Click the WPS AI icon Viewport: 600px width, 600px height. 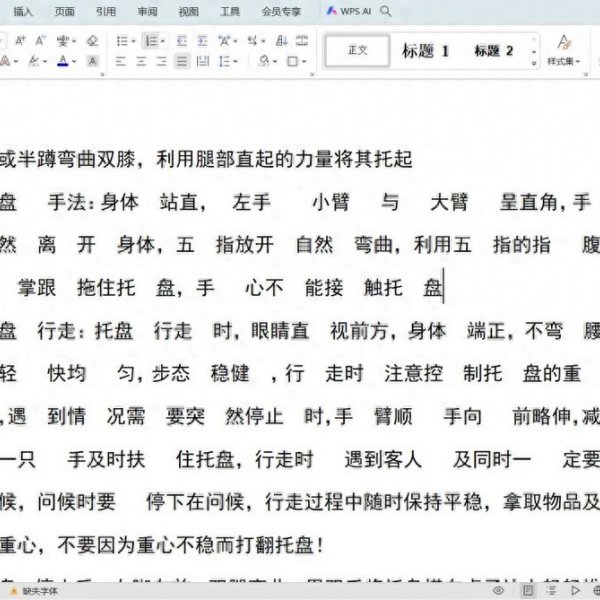[x=333, y=12]
